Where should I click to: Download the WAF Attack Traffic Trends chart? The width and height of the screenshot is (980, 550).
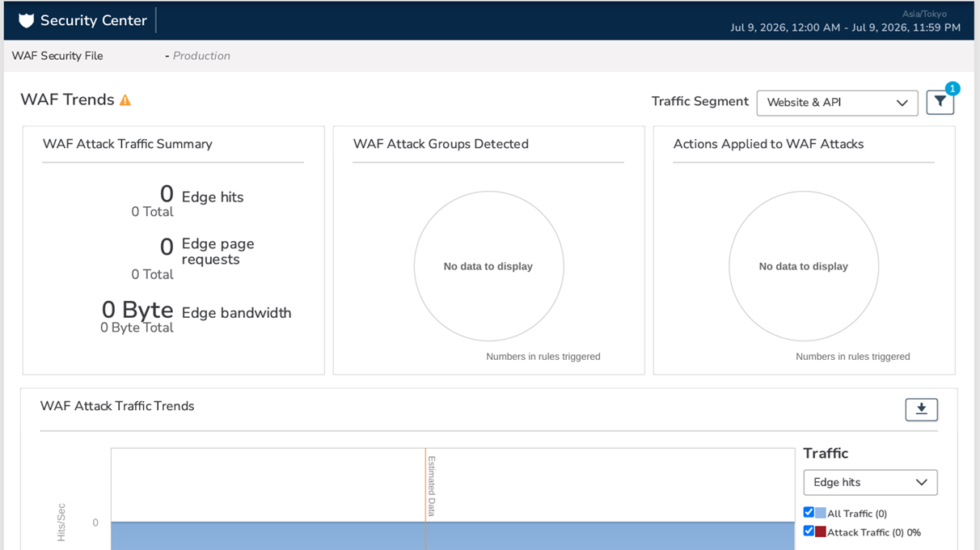921,410
